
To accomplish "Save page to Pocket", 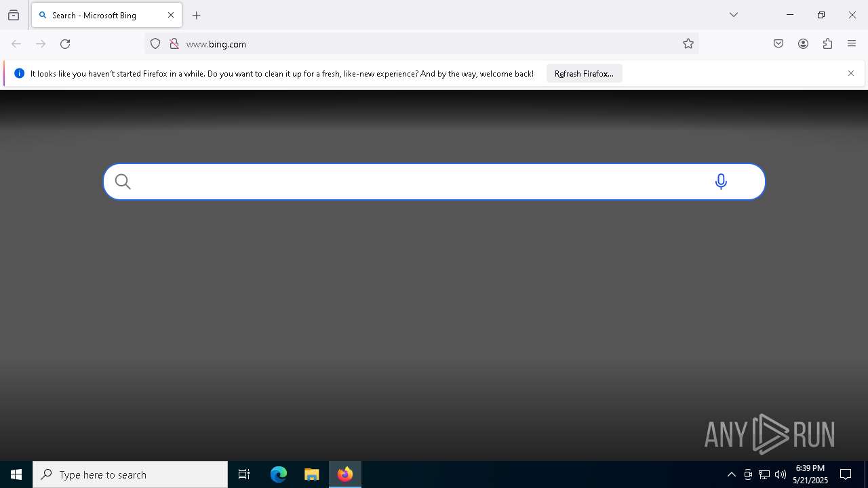I will point(778,44).
